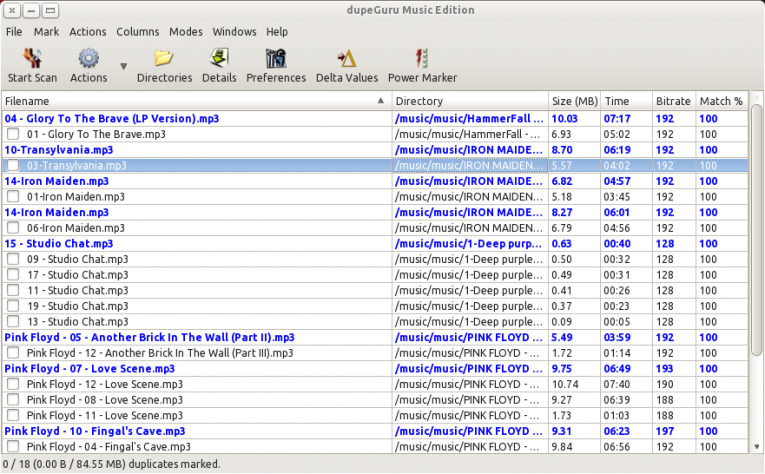Mark checkbox for Pink Floyd - 04 - Fingal's Cave.mp3

pyautogui.click(x=13, y=446)
